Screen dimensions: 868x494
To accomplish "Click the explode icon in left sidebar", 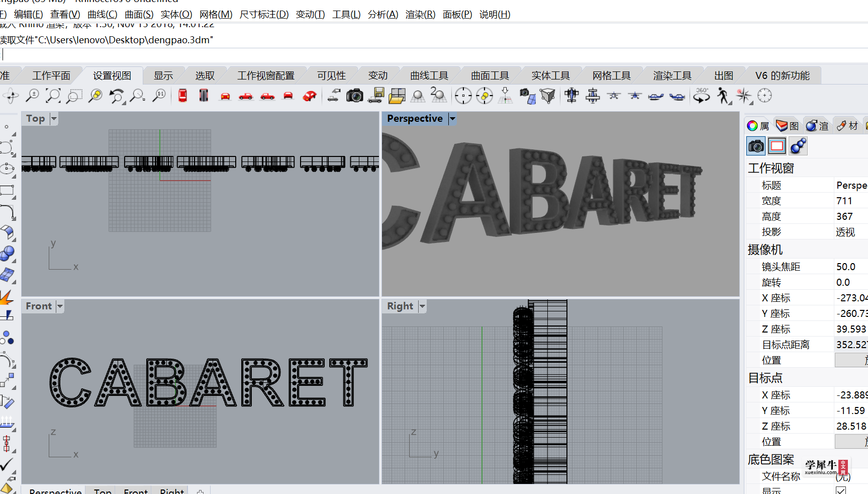I will [7, 297].
